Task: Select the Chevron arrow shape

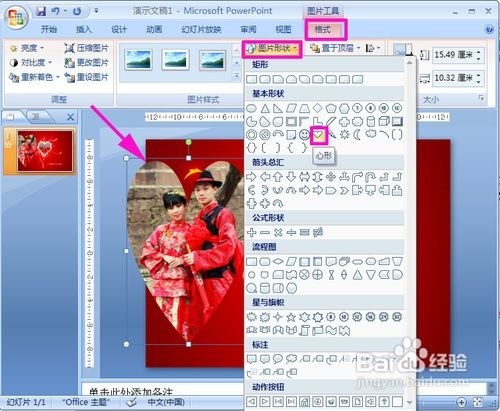Action: tap(344, 191)
